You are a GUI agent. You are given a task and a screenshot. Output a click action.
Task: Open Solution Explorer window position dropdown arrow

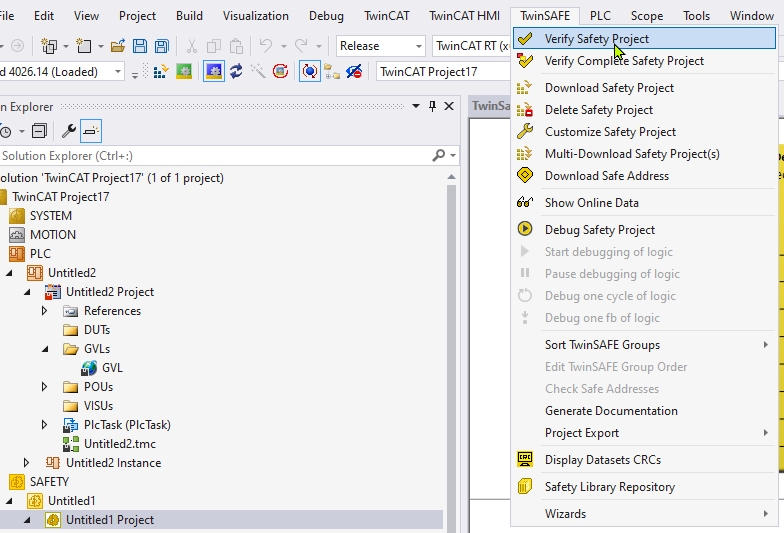(416, 106)
